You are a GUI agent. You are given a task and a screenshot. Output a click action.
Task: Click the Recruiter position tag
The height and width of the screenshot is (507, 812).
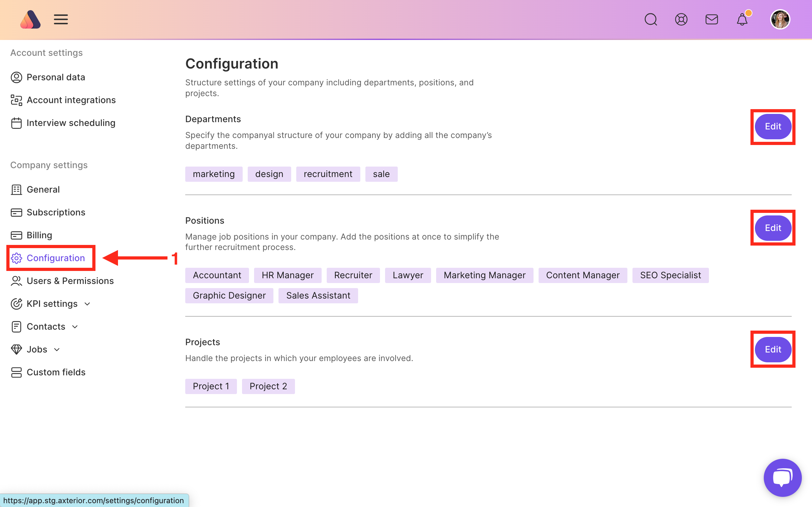coord(353,275)
